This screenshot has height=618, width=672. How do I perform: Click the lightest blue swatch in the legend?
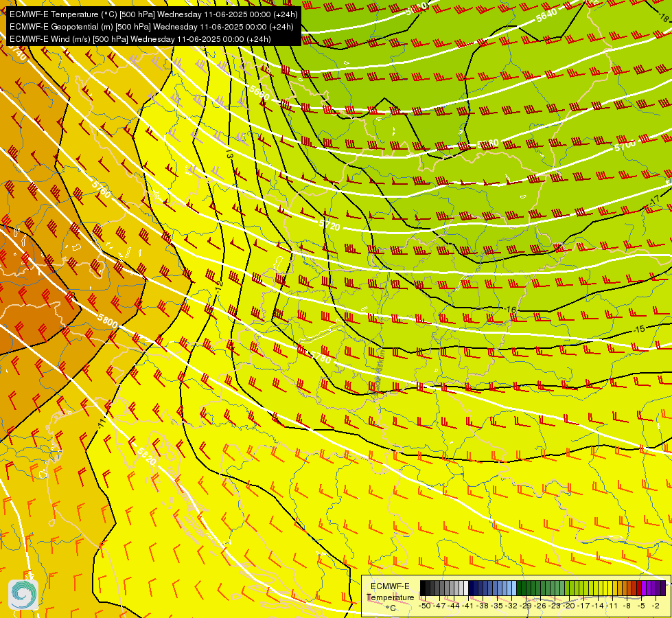click(x=514, y=588)
